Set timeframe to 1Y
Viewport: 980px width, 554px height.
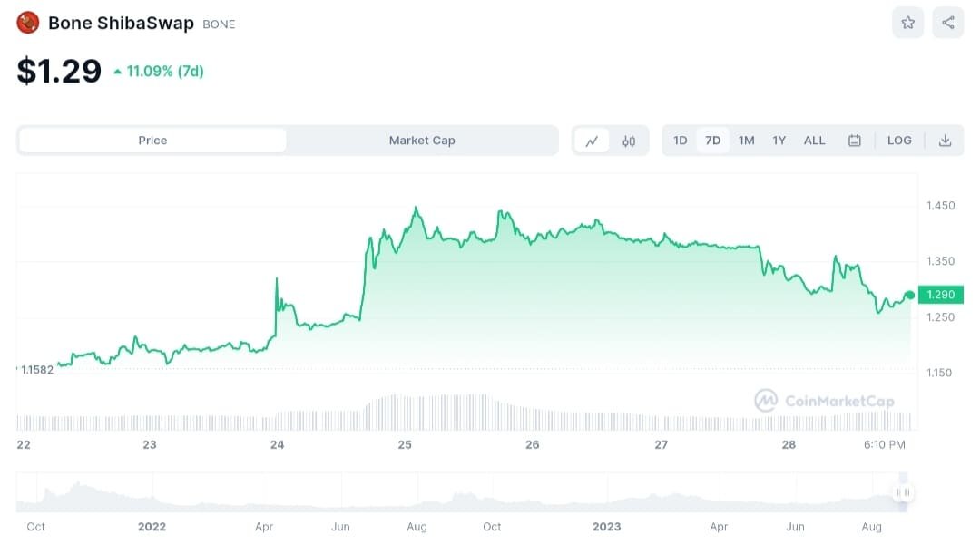pyautogui.click(x=779, y=141)
